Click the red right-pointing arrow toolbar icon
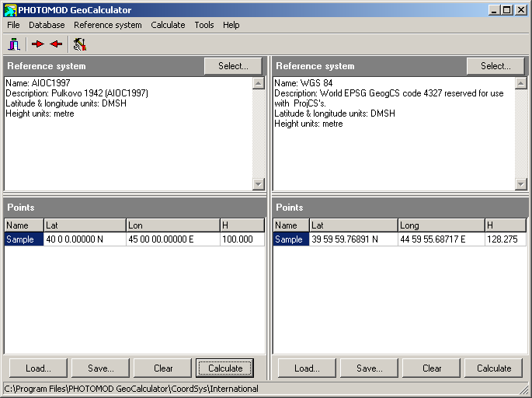The image size is (532, 398). click(x=37, y=44)
